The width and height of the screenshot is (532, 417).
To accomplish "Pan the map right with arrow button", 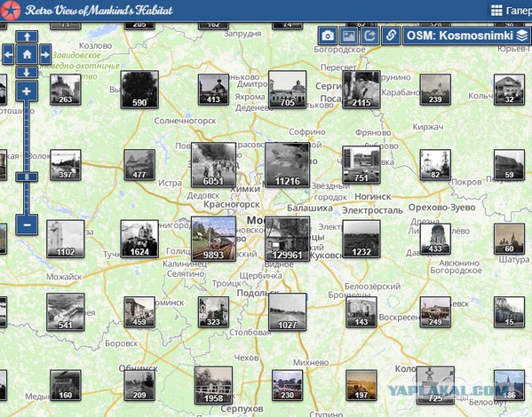I will [x=45, y=54].
